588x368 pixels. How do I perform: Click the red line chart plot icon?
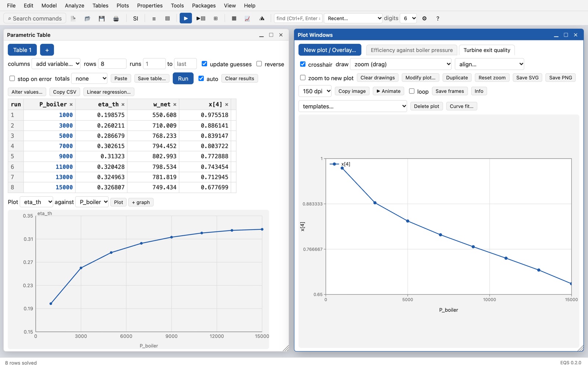[x=247, y=18]
